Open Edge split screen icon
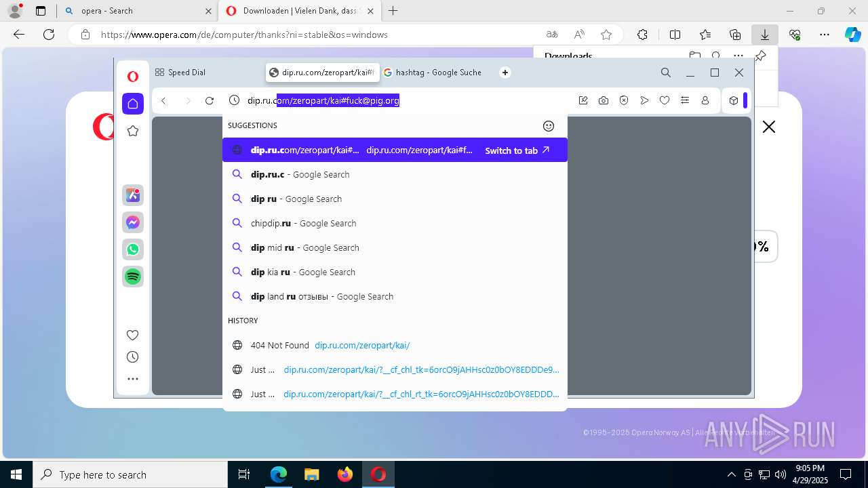The height and width of the screenshot is (488, 868). click(x=675, y=35)
